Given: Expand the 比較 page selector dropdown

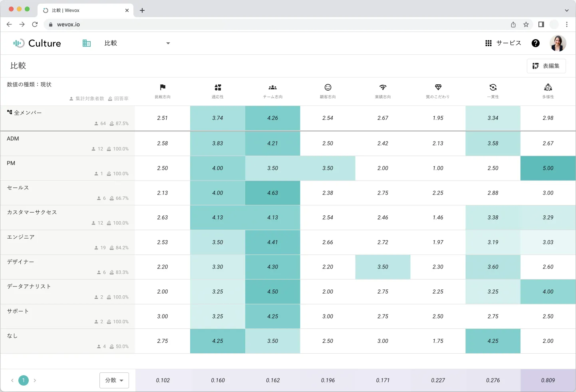Looking at the screenshot, I should (x=168, y=43).
